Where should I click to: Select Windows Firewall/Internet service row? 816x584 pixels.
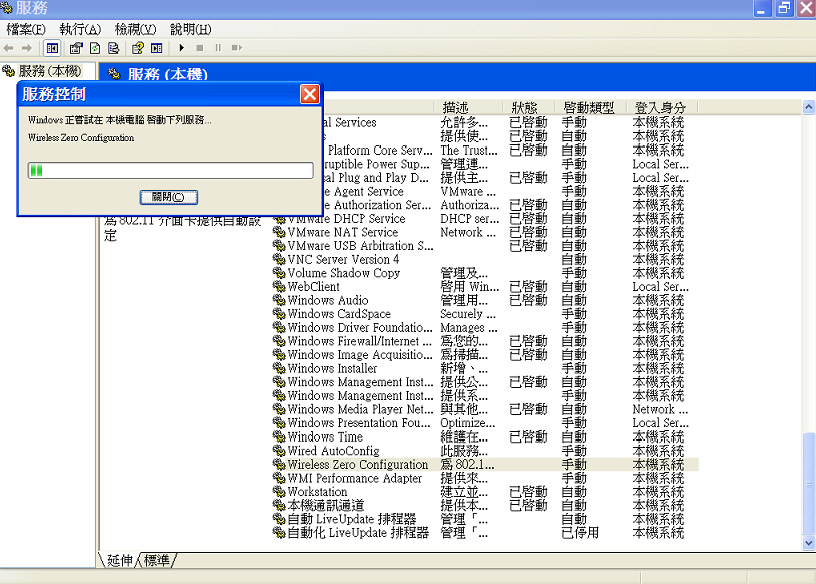[x=485, y=341]
